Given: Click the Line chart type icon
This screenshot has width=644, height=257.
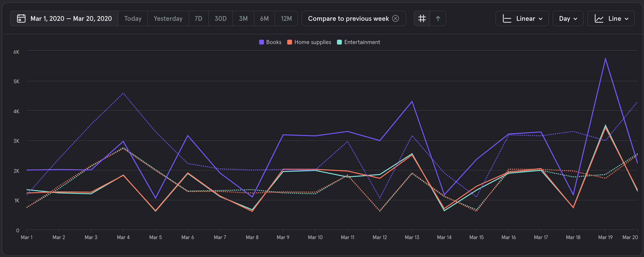Looking at the screenshot, I should 599,19.
